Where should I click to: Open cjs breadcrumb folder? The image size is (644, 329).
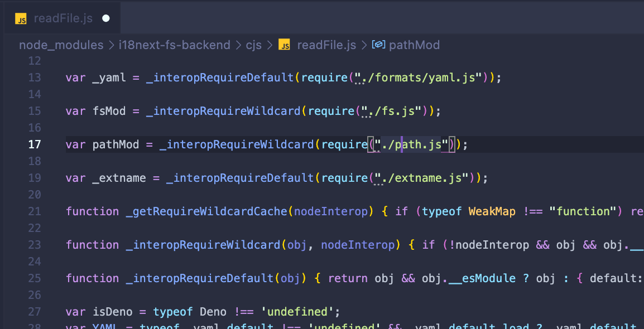pos(253,45)
